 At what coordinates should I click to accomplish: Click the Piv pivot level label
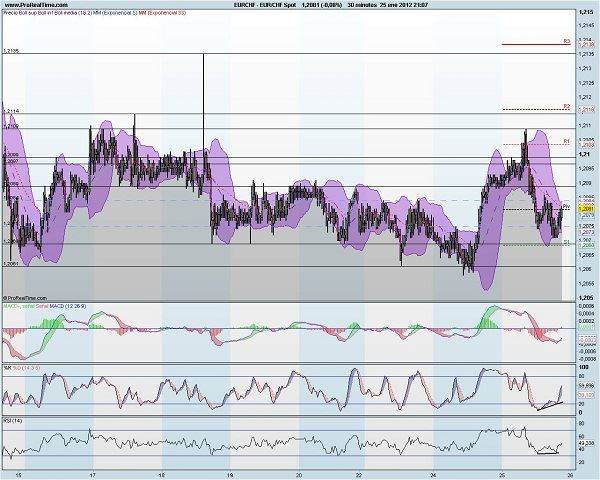pyautogui.click(x=567, y=206)
